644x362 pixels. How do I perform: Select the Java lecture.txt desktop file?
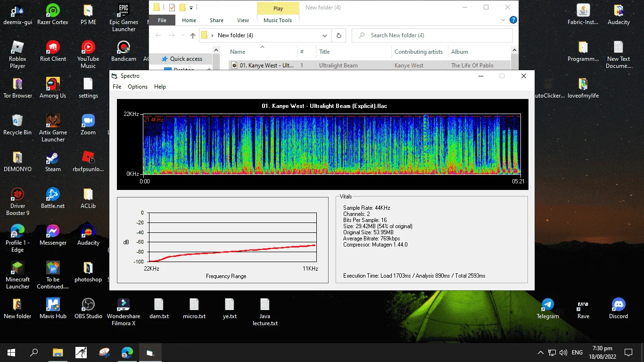click(x=265, y=312)
